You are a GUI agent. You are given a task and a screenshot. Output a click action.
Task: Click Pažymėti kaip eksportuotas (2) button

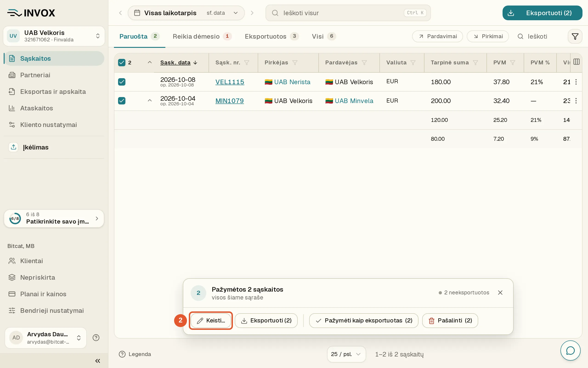coord(364,321)
